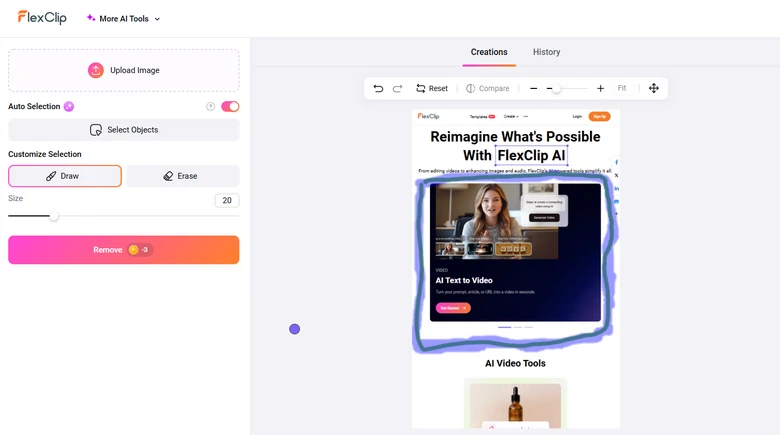This screenshot has width=780, height=435.
Task: Click the Remove button
Action: tap(124, 250)
